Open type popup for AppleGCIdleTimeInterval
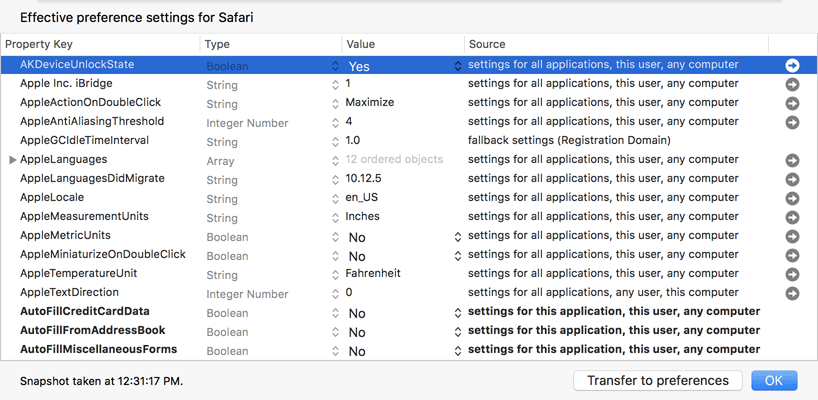818x400 pixels. [x=335, y=142]
